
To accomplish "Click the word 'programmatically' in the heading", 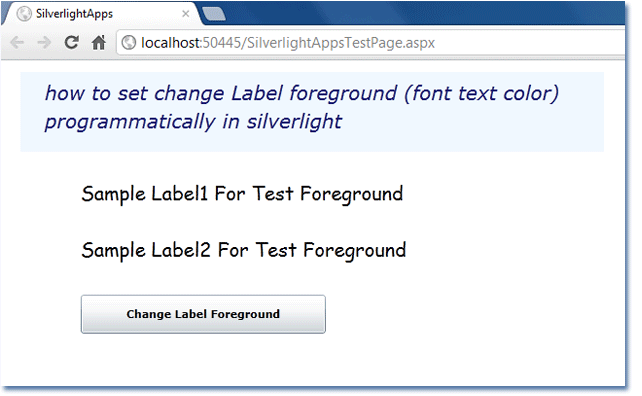I will click(130, 122).
